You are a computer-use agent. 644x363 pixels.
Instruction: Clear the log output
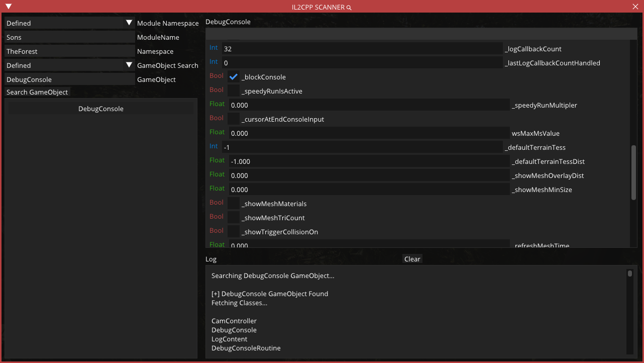[x=412, y=259]
